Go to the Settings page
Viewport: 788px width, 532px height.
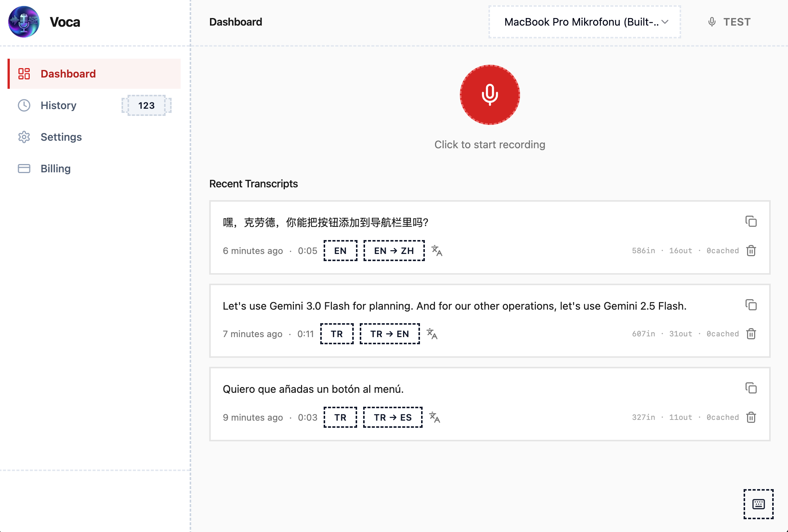(61, 137)
